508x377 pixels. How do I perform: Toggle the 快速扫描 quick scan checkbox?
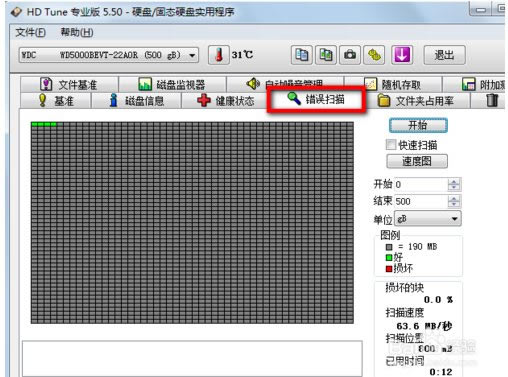(x=391, y=145)
